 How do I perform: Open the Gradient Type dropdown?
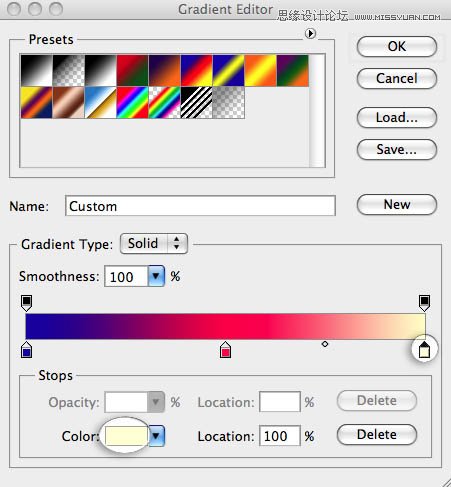[154, 244]
